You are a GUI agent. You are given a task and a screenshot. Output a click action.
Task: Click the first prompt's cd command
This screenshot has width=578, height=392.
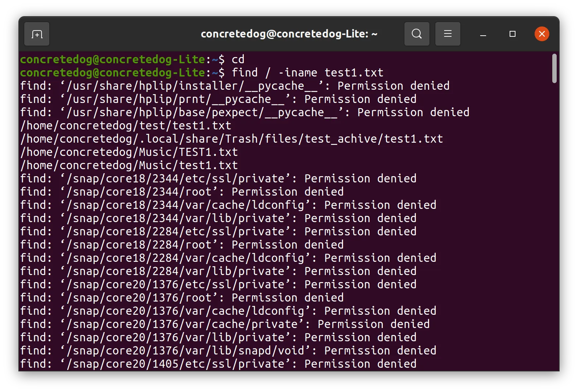[x=238, y=59]
